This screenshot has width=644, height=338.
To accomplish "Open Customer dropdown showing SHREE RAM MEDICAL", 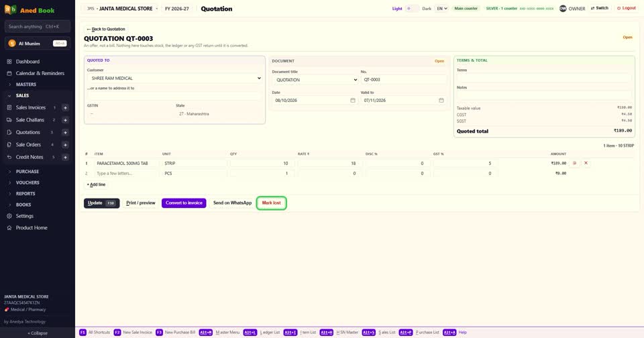I will coord(174,78).
